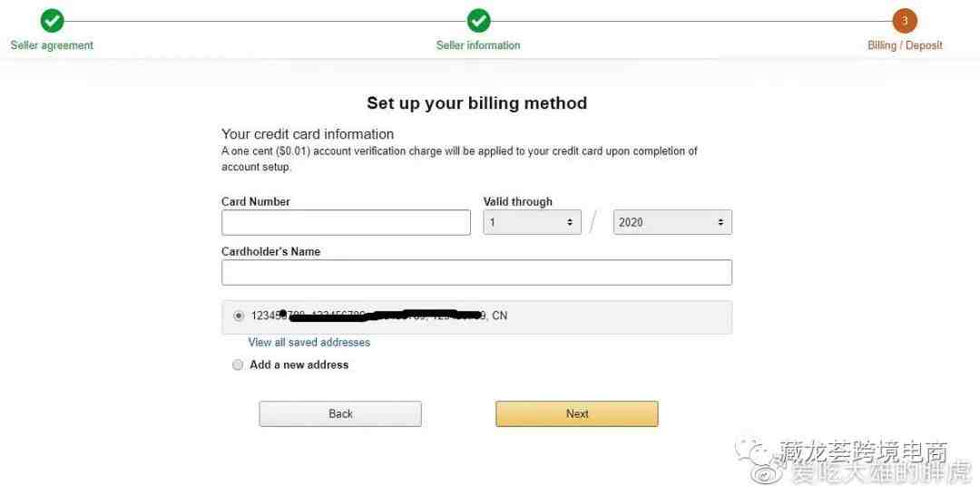Click the Seller information green checkmark icon
The height and width of the screenshot is (495, 980).
478,21
